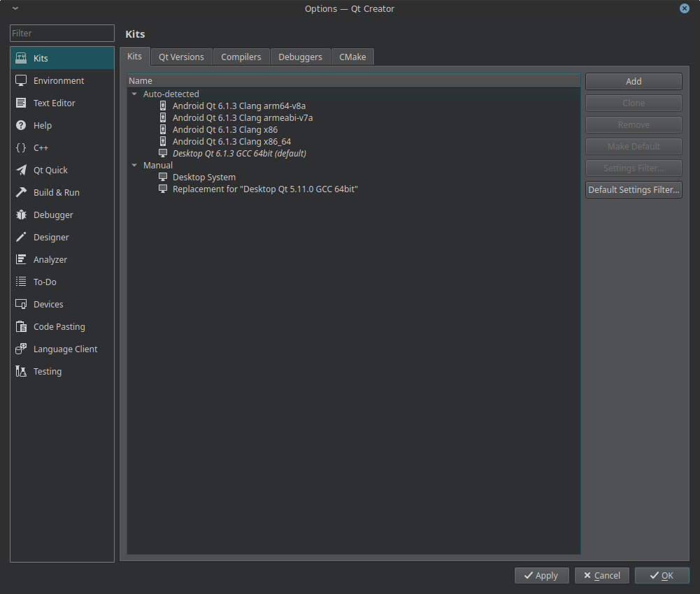Select the Language Client icon

21,349
